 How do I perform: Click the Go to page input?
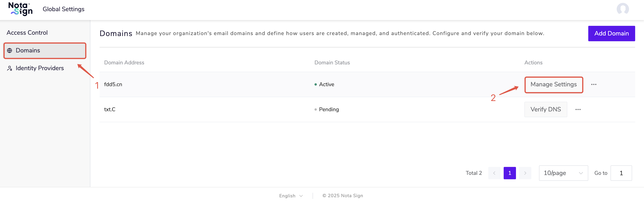pyautogui.click(x=621, y=173)
